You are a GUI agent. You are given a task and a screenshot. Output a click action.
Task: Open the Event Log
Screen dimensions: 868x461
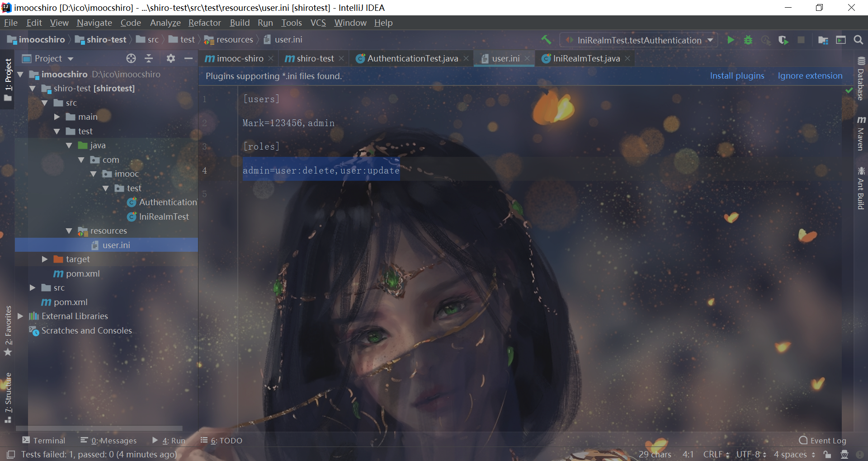point(823,440)
